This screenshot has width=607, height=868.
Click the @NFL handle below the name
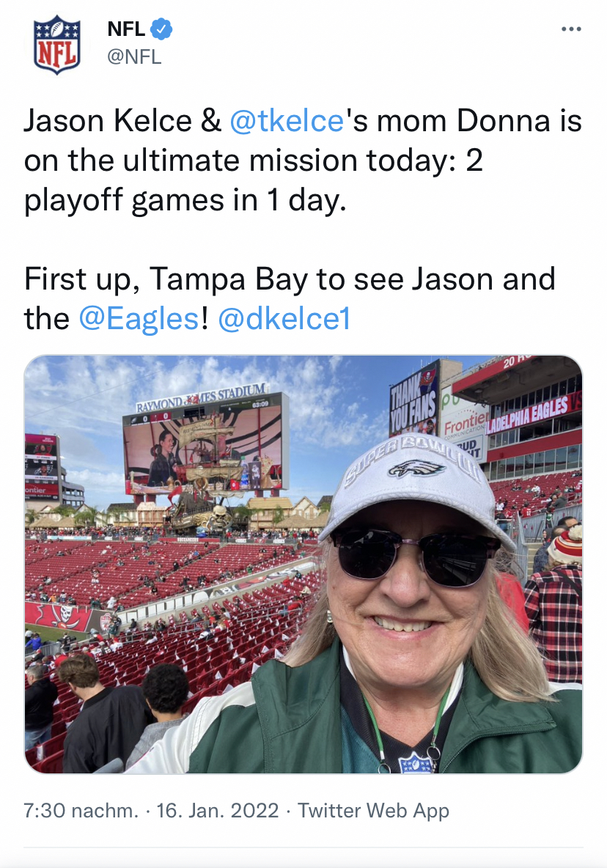click(x=134, y=56)
